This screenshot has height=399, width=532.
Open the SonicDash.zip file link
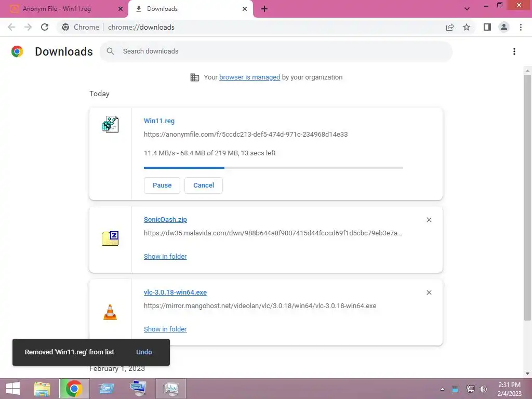pos(165,220)
